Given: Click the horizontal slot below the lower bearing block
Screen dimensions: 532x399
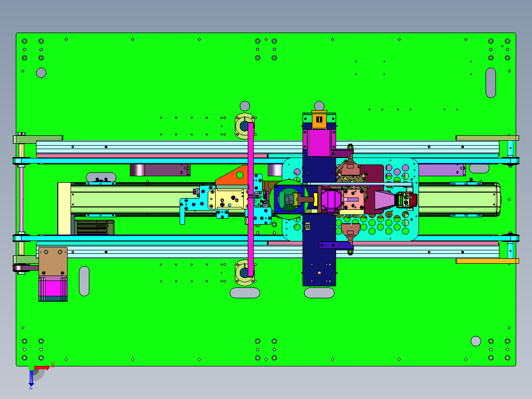Looking at the screenshot, I should tap(245, 293).
